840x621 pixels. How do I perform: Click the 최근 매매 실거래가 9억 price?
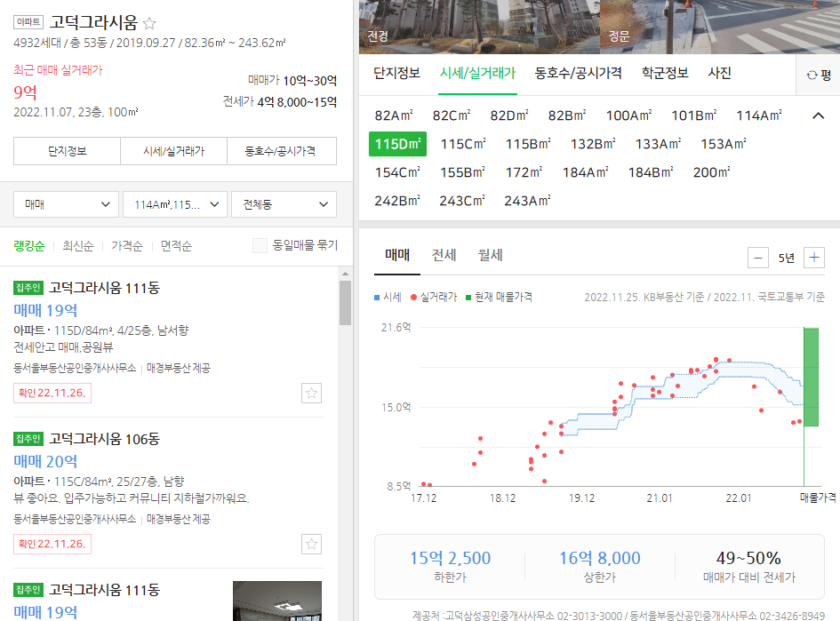click(x=25, y=92)
